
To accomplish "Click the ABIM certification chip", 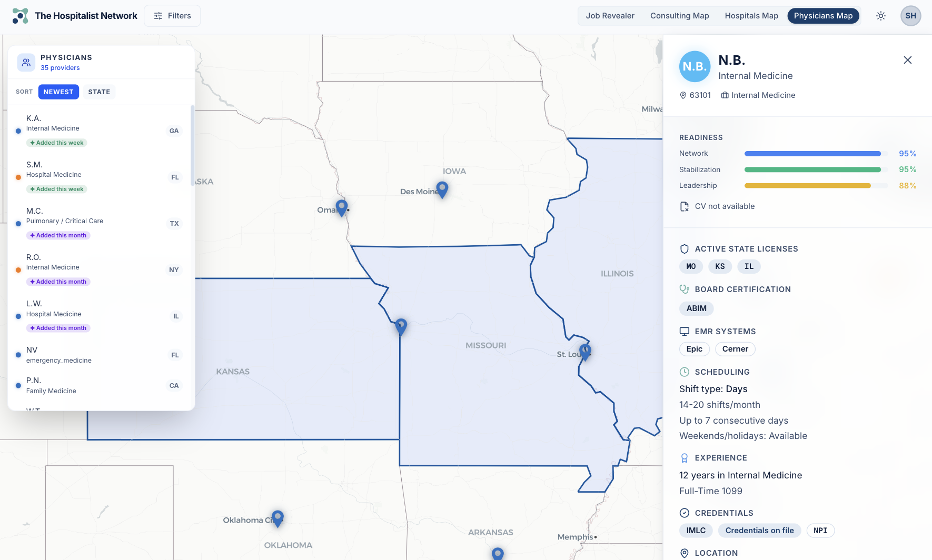I will [696, 308].
